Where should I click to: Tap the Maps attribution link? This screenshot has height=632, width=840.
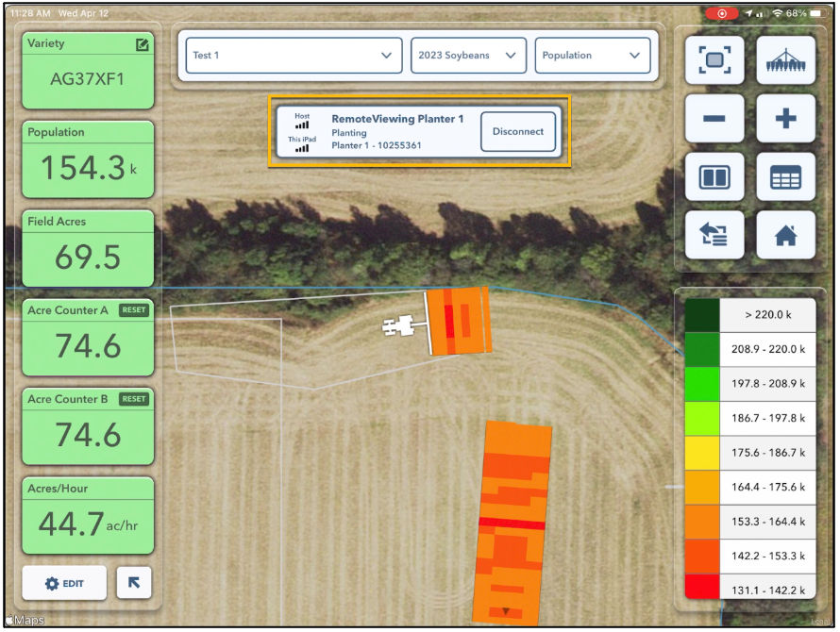coord(25,621)
